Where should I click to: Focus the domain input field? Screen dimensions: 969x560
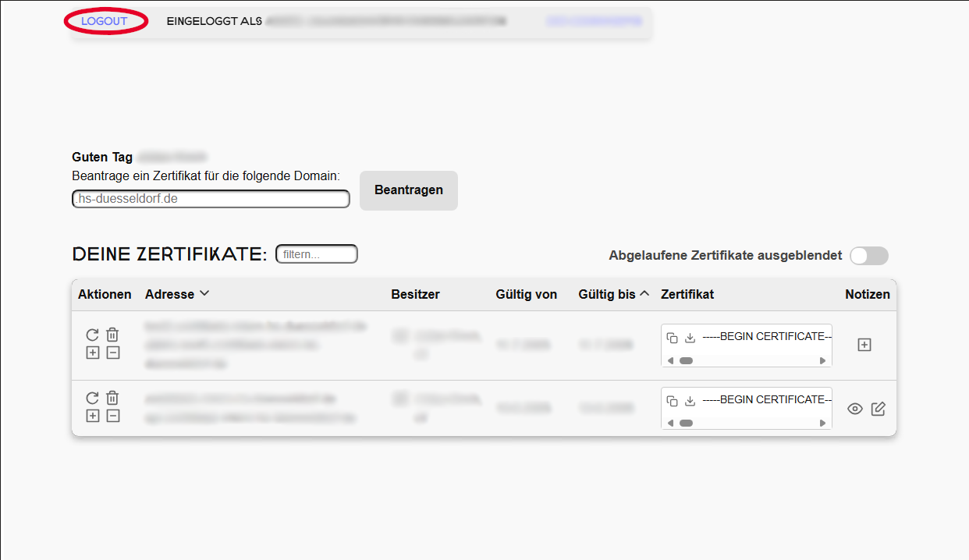211,199
